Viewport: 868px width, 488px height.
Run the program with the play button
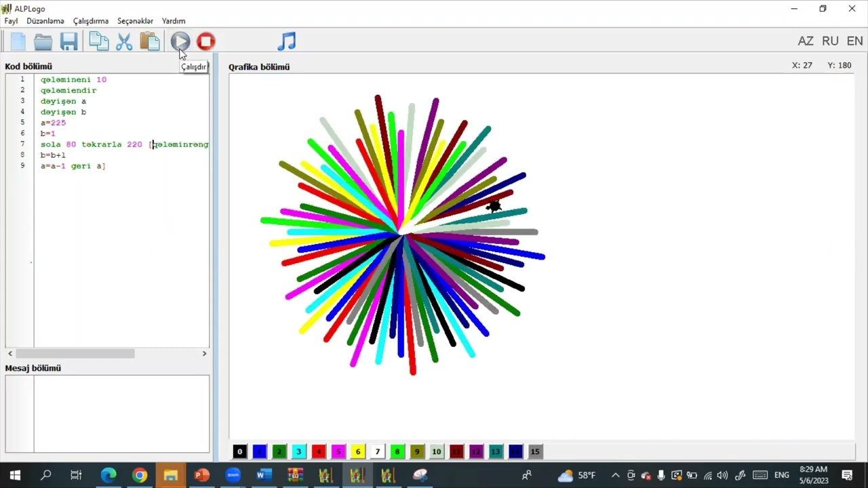(x=180, y=41)
